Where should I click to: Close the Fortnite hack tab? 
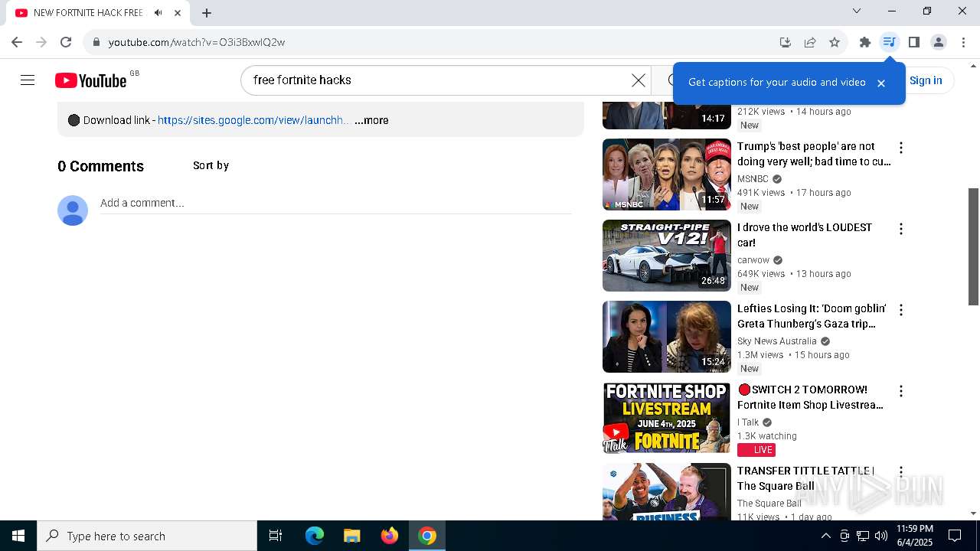(x=178, y=13)
